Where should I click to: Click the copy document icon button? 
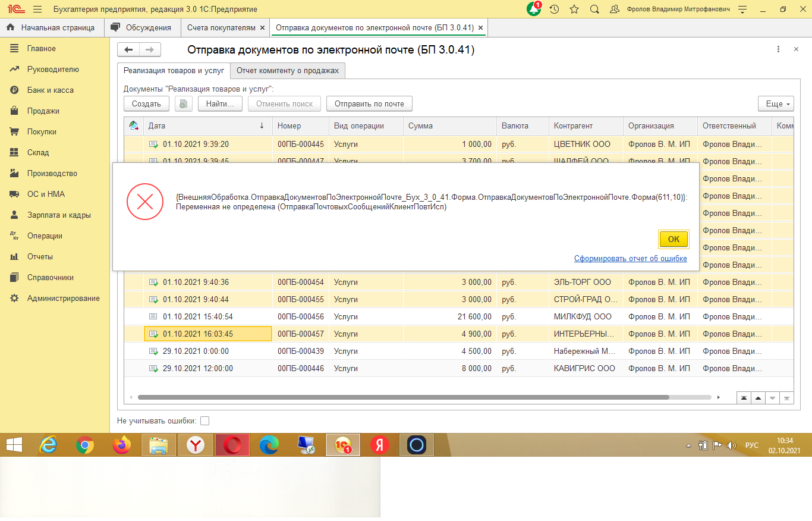[184, 103]
